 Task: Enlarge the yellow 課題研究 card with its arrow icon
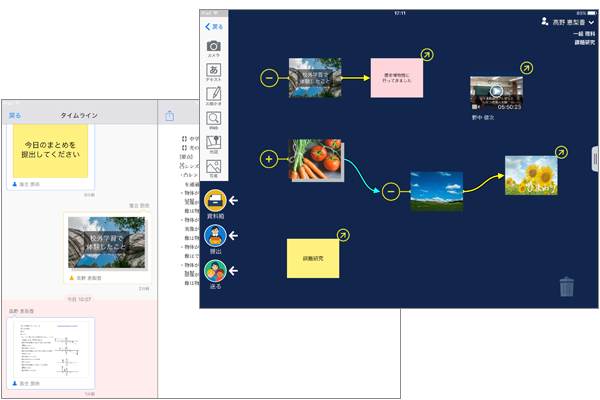343,235
